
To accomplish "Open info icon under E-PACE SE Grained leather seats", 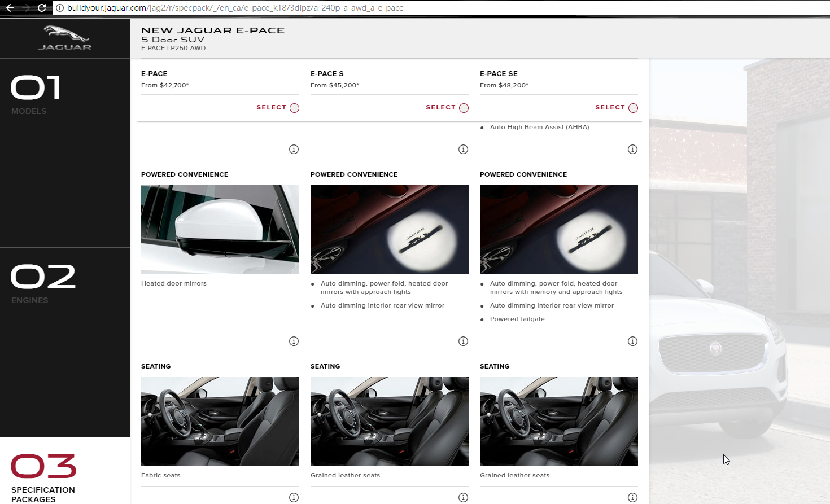I will (x=632, y=497).
